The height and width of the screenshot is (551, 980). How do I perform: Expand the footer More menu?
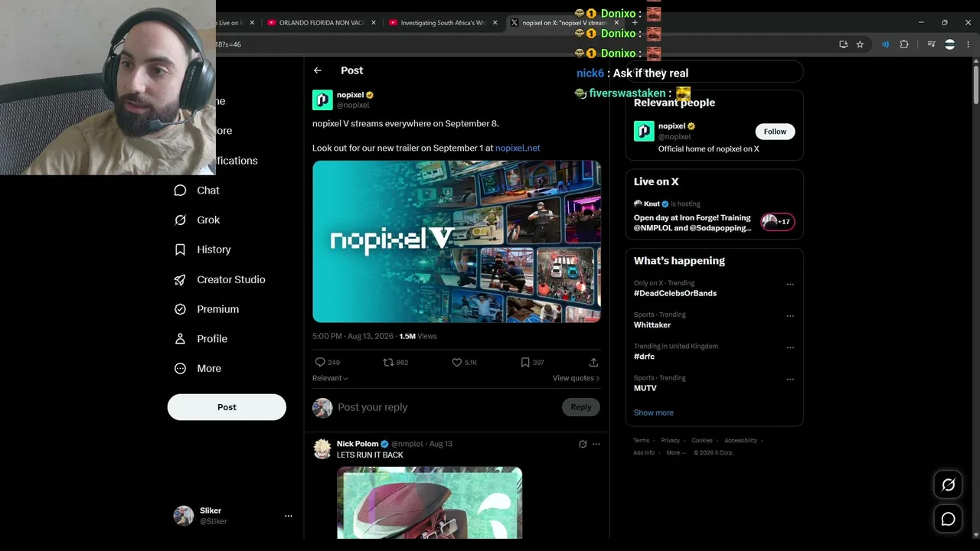tap(675, 452)
